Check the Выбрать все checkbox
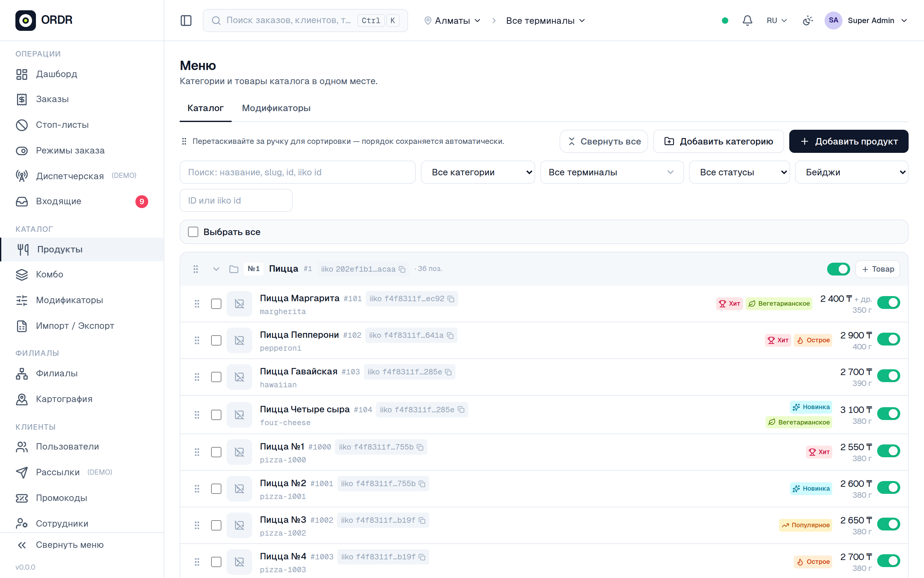The height and width of the screenshot is (578, 924). pyautogui.click(x=193, y=232)
